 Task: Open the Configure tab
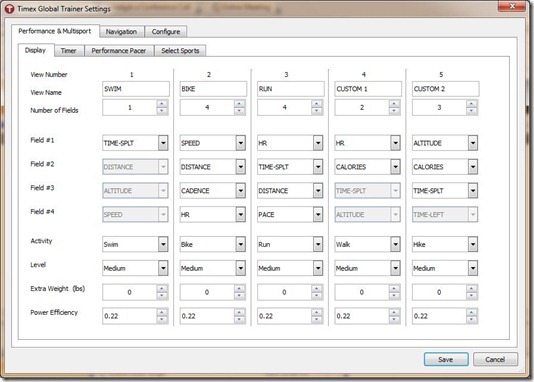[166, 32]
